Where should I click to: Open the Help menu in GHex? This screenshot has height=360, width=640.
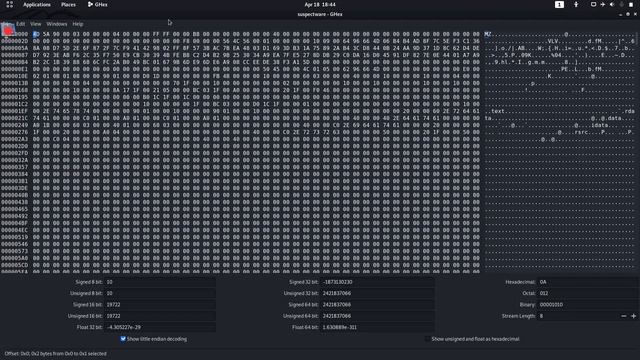78,24
